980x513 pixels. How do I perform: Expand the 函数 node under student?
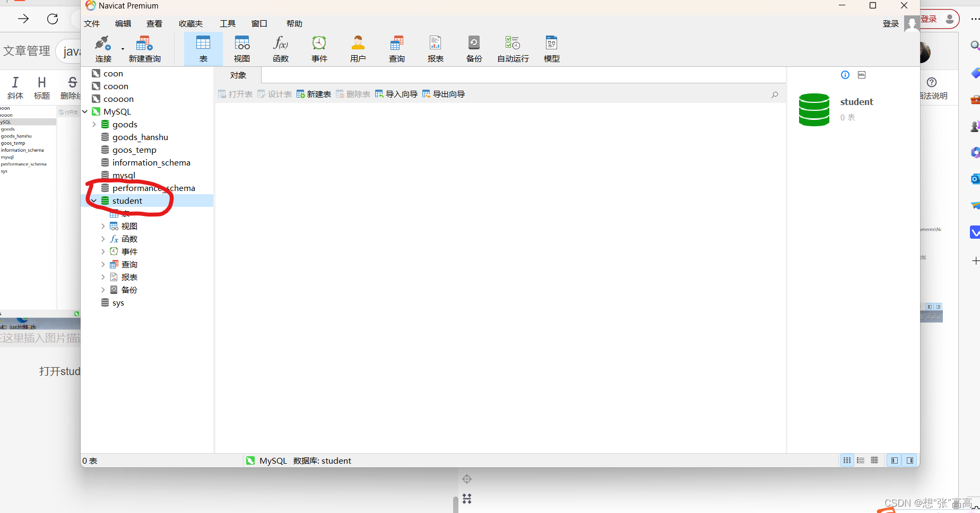pyautogui.click(x=103, y=239)
